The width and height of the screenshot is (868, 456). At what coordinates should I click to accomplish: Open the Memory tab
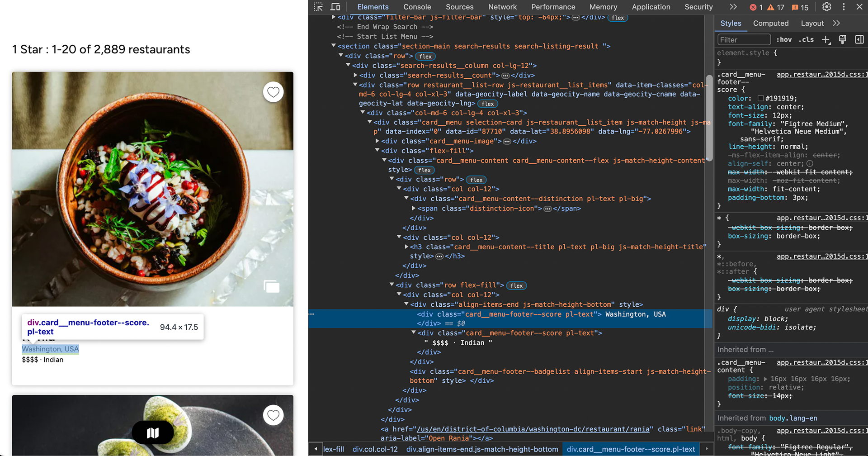(603, 7)
